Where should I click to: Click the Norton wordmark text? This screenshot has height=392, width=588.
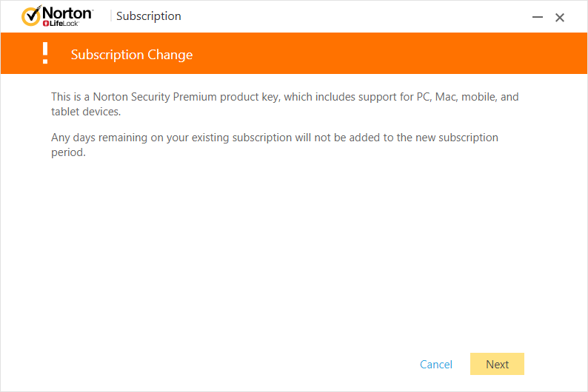click(x=67, y=13)
